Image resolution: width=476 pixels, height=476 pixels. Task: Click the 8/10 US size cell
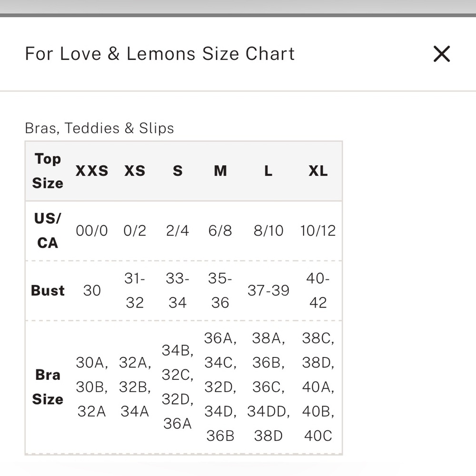click(x=268, y=231)
